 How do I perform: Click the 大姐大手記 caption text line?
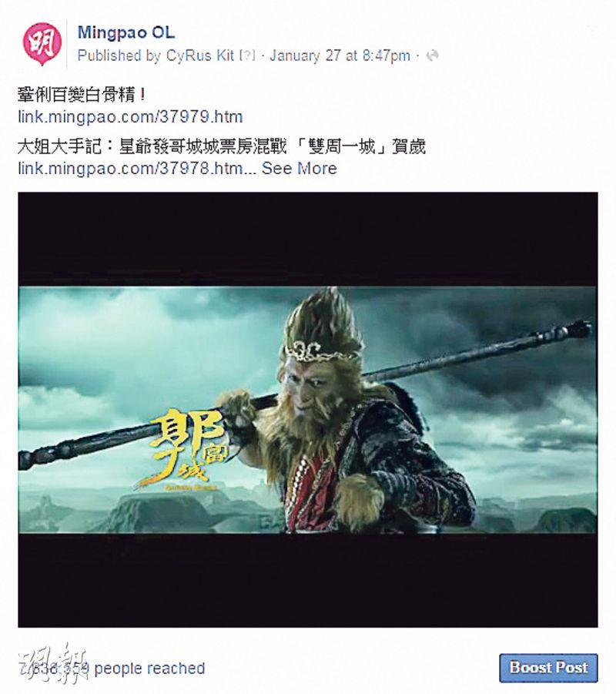click(x=222, y=146)
